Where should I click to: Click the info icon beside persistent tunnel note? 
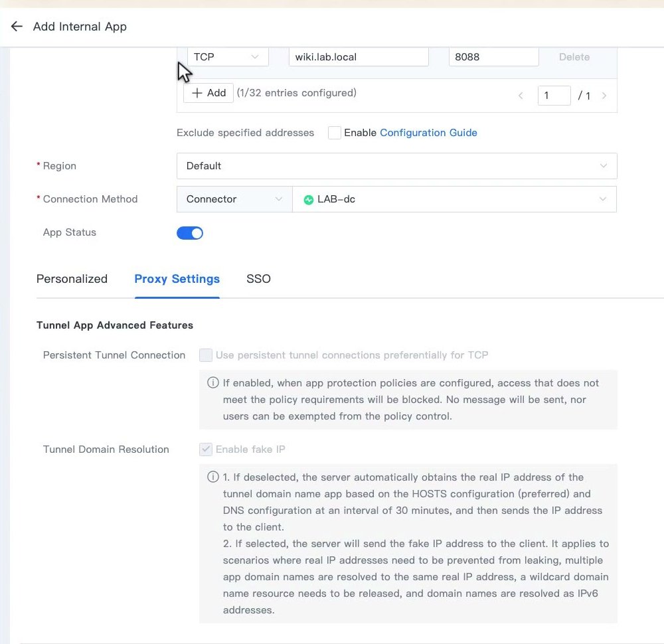[x=212, y=383]
